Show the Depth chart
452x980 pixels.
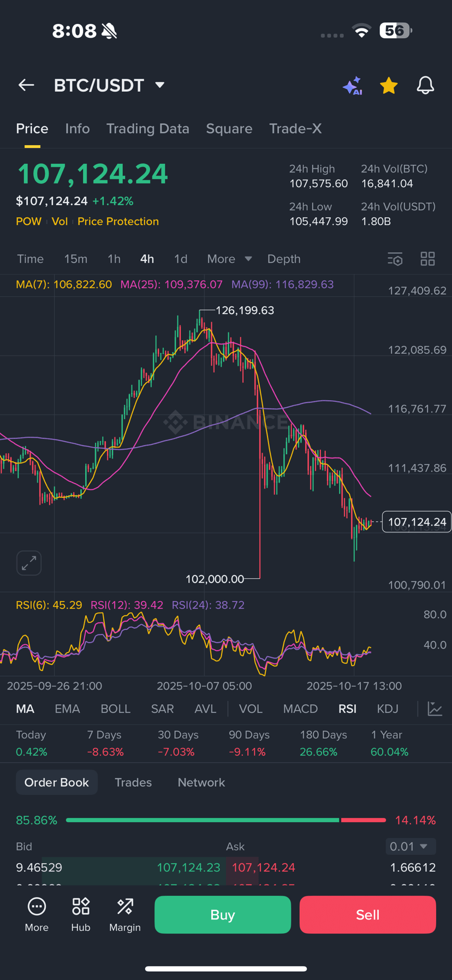284,259
